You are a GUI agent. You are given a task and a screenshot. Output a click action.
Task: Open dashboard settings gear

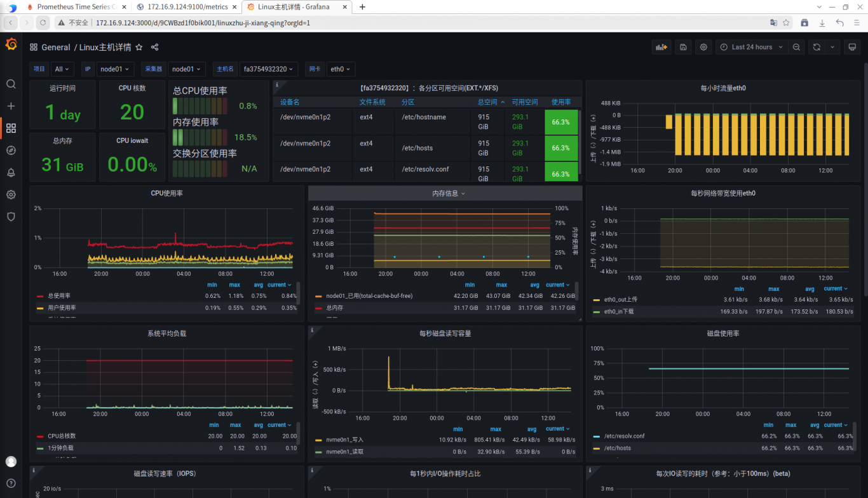point(703,47)
